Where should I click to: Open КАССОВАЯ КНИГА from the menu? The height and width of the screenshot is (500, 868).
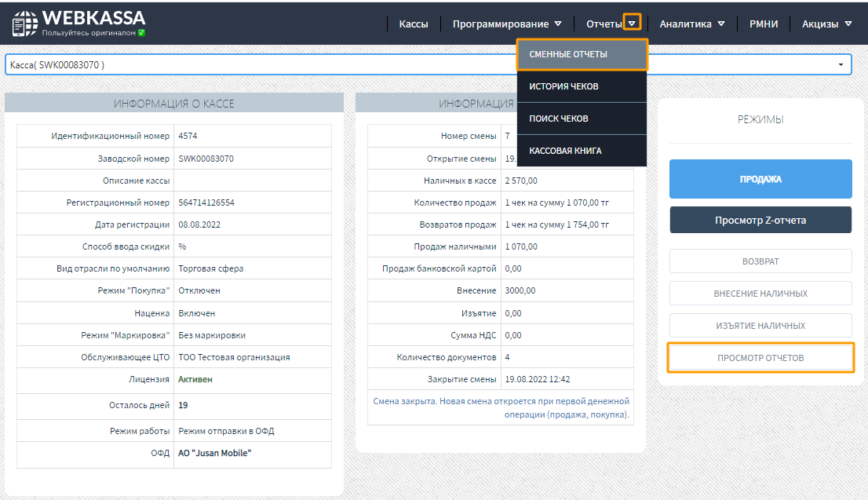click(x=582, y=151)
